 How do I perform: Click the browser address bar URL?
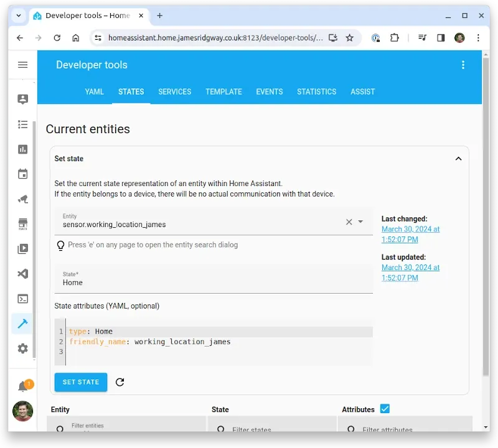coord(215,38)
